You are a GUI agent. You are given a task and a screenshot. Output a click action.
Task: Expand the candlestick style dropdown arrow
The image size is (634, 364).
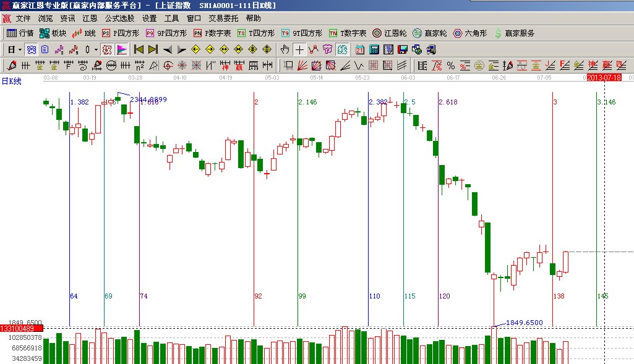pyautogui.click(x=96, y=49)
